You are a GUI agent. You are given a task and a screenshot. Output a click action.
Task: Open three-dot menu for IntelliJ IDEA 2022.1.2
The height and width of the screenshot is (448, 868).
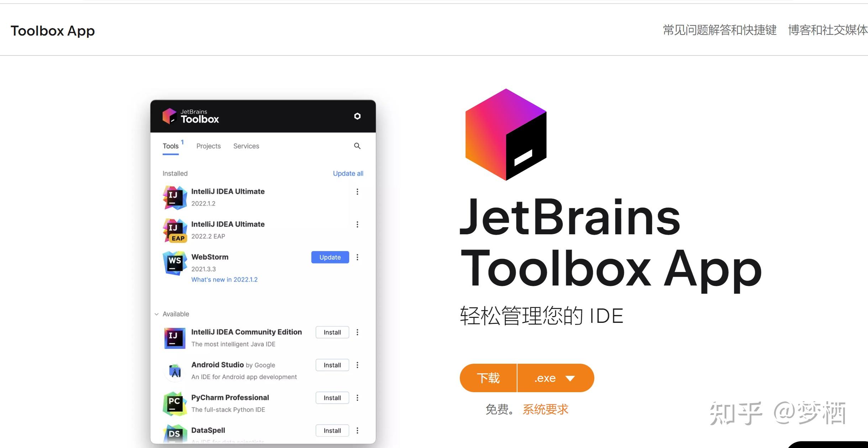(x=357, y=192)
